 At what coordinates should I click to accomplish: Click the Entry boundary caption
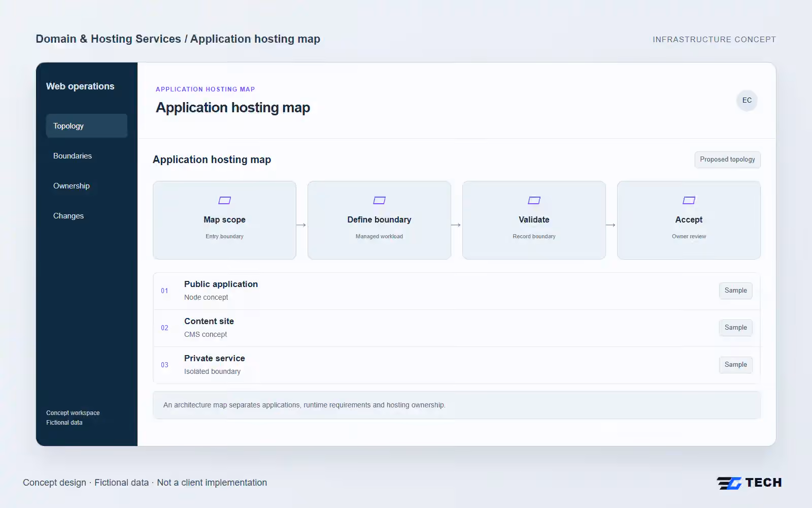(224, 236)
